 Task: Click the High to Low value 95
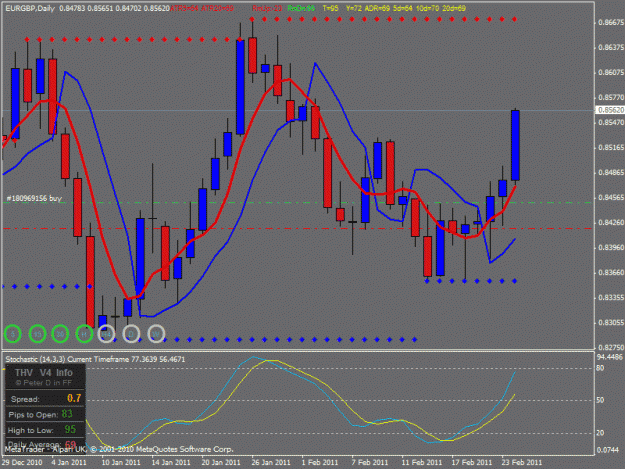coord(70,430)
